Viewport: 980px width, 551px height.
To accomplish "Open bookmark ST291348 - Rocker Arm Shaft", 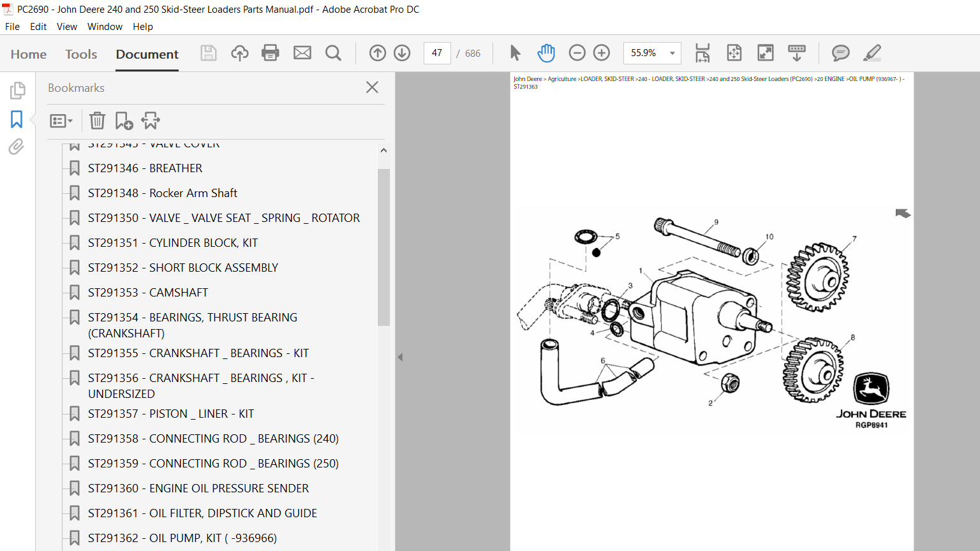I will pos(163,193).
